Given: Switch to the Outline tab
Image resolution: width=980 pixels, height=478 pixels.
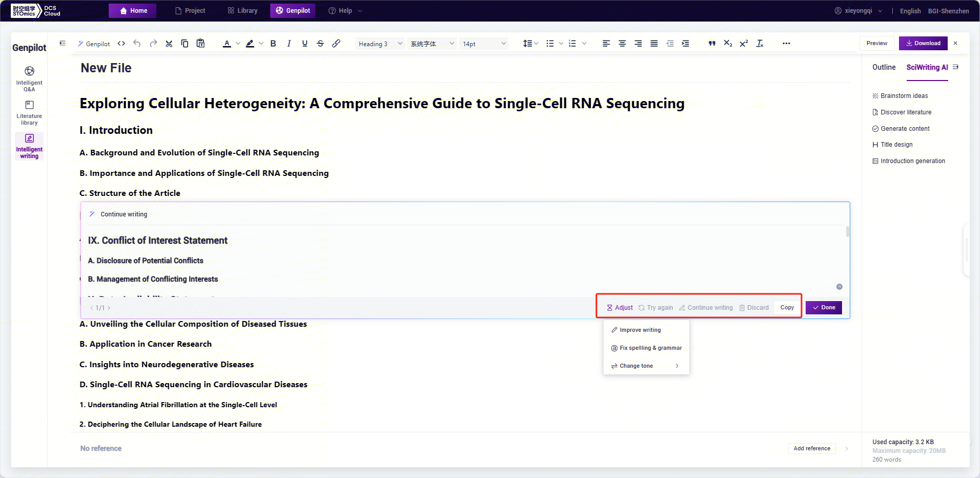Looking at the screenshot, I should 884,67.
